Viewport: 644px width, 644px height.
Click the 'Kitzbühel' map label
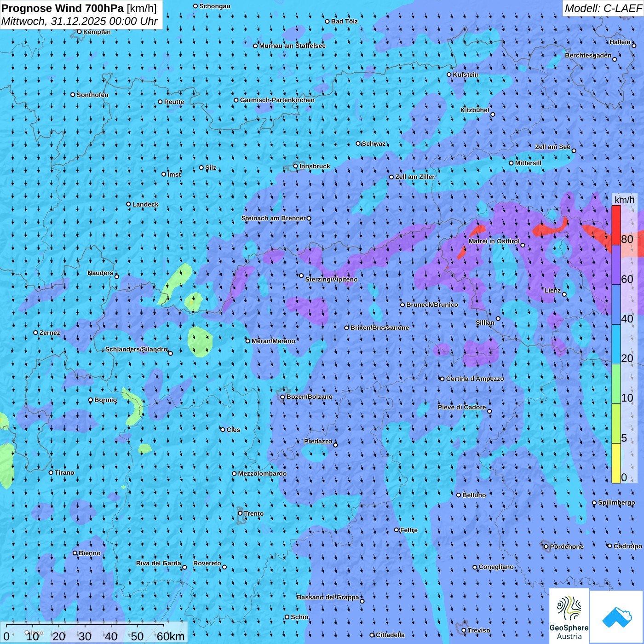coord(475,110)
